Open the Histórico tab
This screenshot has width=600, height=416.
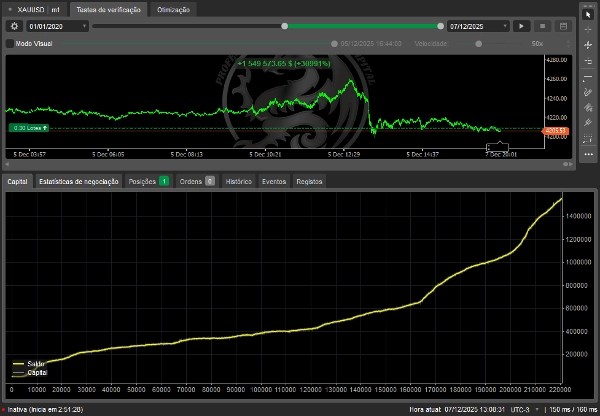click(x=239, y=181)
